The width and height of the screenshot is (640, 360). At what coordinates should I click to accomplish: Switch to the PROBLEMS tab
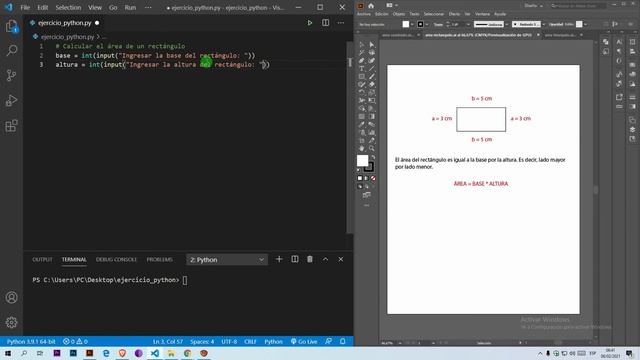pos(160,260)
